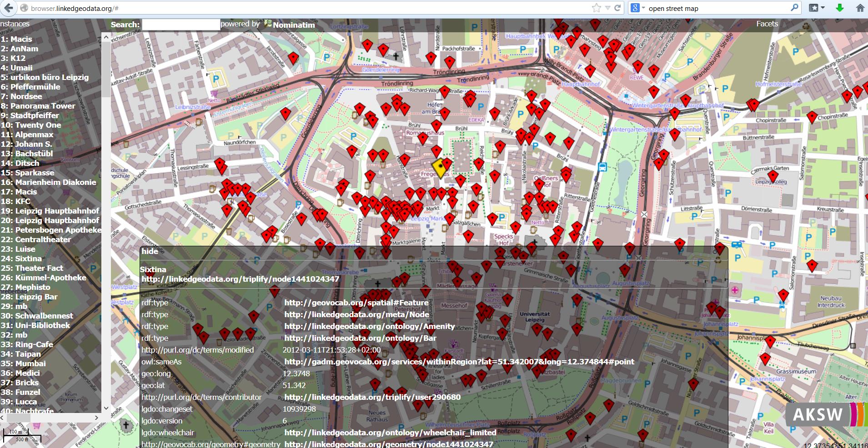Reload the page
This screenshot has height=448, width=868.
617,8
